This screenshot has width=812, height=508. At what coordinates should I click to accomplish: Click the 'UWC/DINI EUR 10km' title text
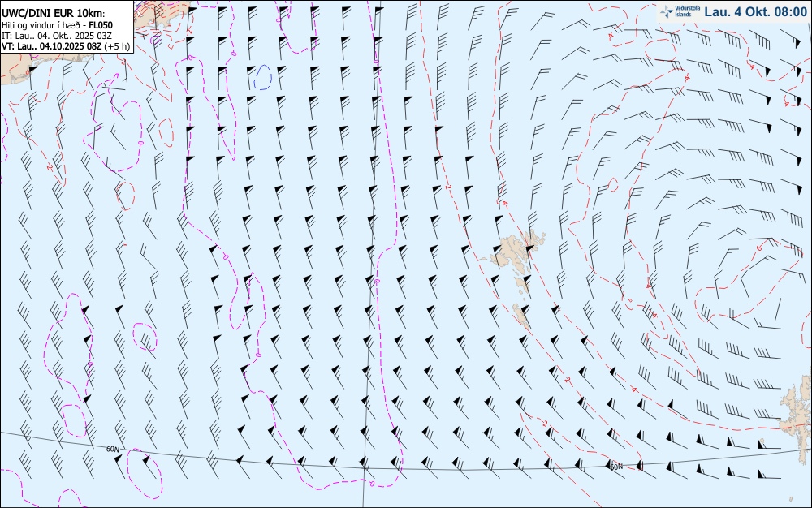tap(54, 14)
